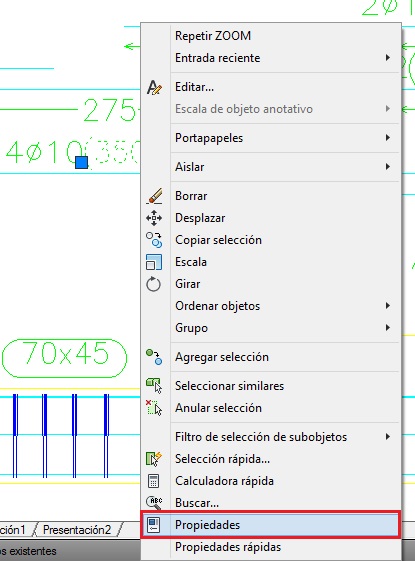
Task: Click the Borrar eraser icon
Action: coord(154,196)
